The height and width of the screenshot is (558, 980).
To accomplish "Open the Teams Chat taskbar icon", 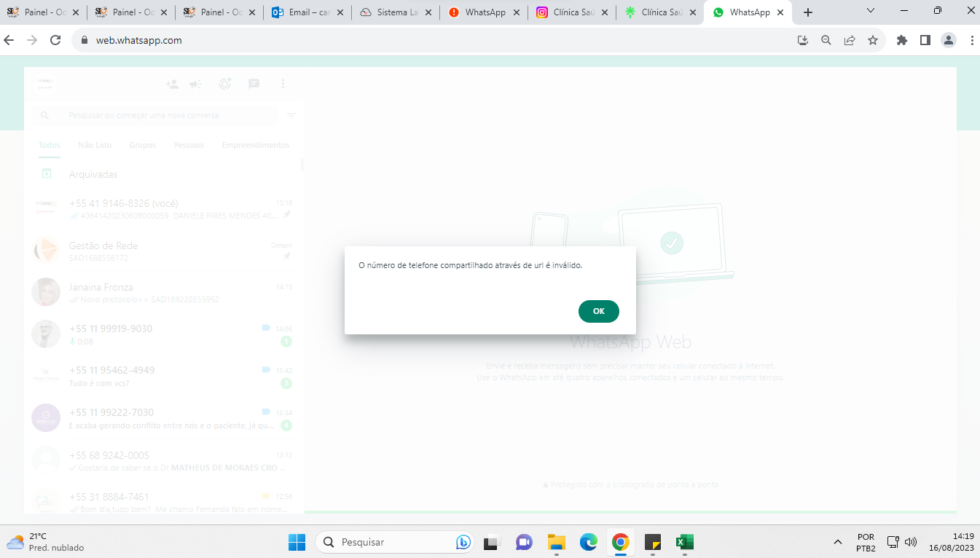I will [524, 542].
